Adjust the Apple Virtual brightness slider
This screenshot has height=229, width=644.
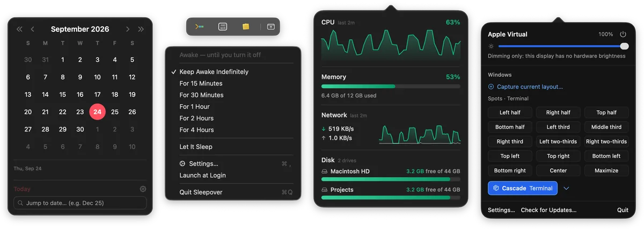click(563, 46)
